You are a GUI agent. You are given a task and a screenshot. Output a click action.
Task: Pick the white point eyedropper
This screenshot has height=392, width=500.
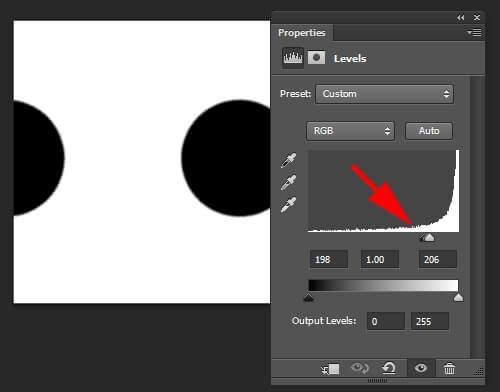pos(288,205)
